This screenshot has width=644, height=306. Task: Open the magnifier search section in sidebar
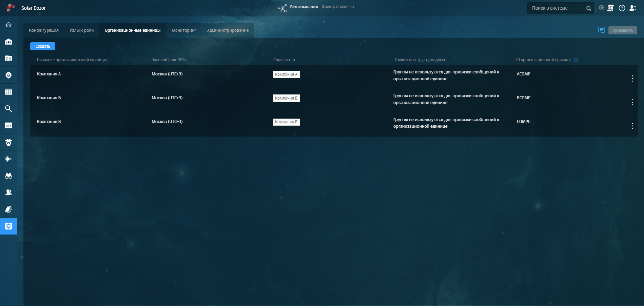(9, 109)
